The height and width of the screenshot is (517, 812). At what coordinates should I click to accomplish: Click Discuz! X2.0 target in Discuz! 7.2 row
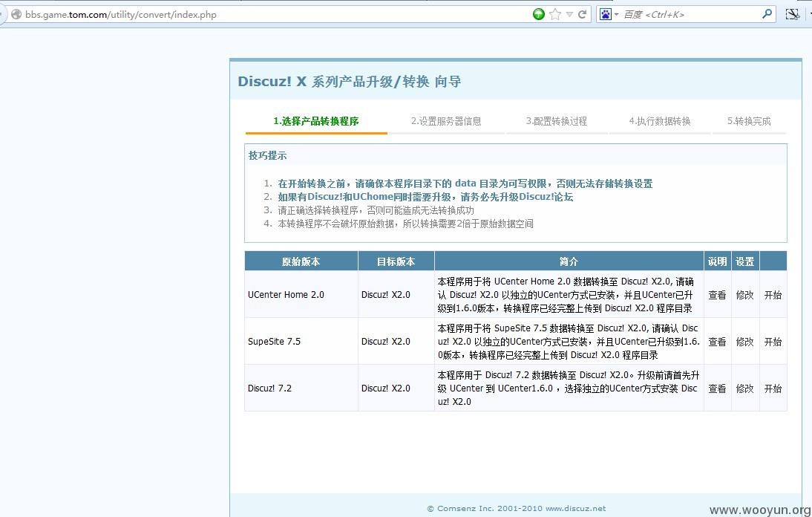pyautogui.click(x=386, y=388)
